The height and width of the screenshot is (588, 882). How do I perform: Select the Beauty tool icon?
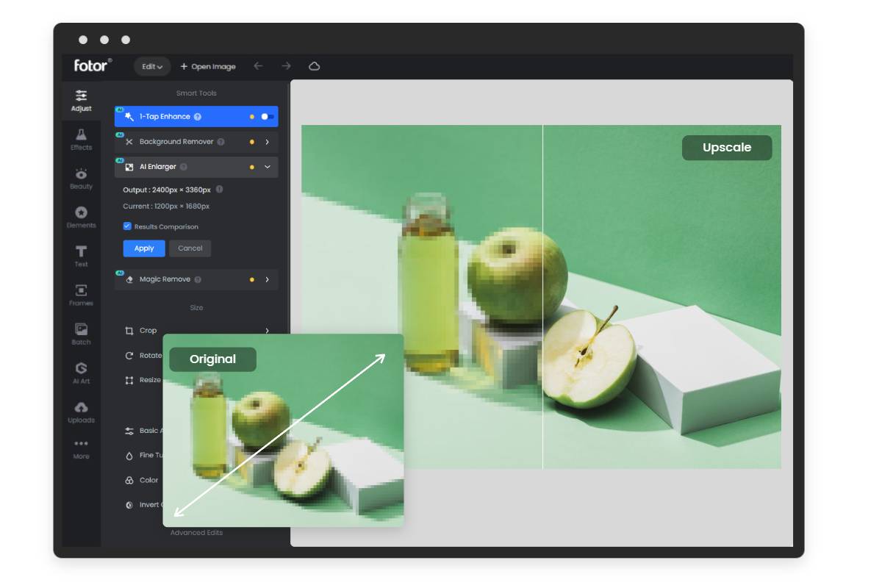pos(81,178)
